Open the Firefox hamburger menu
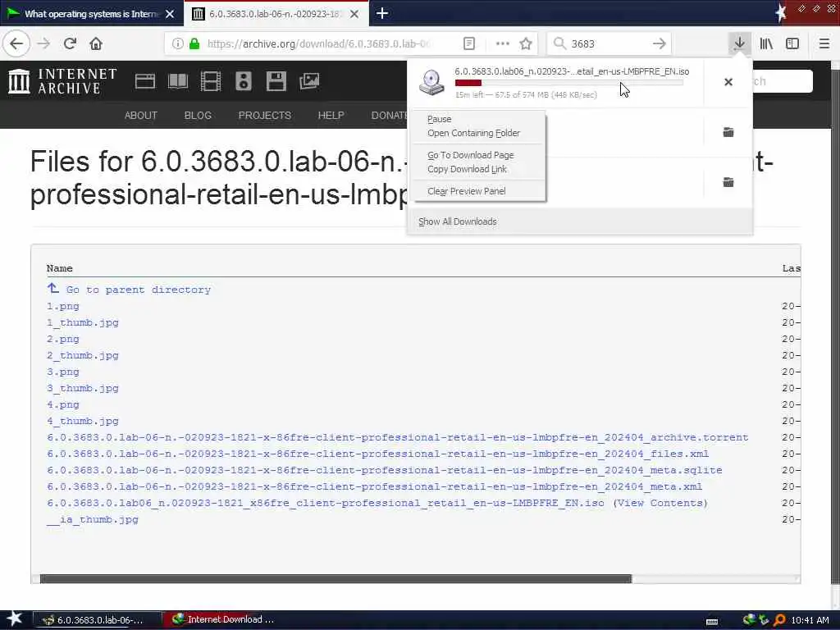 click(x=824, y=43)
